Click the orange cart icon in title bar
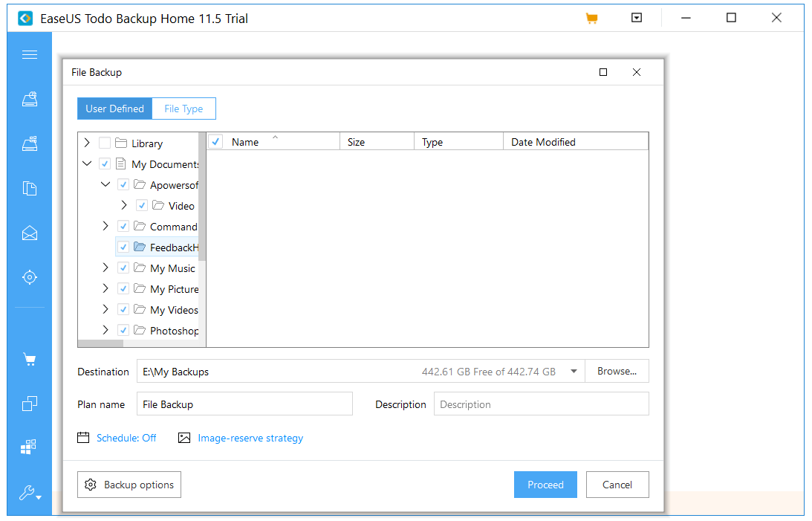This screenshot has width=812, height=521. coord(591,19)
